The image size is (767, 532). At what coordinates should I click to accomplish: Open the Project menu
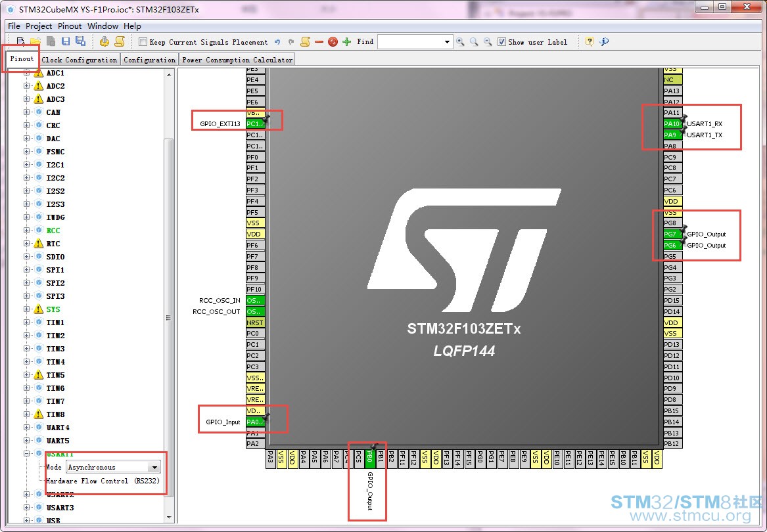tap(39, 26)
